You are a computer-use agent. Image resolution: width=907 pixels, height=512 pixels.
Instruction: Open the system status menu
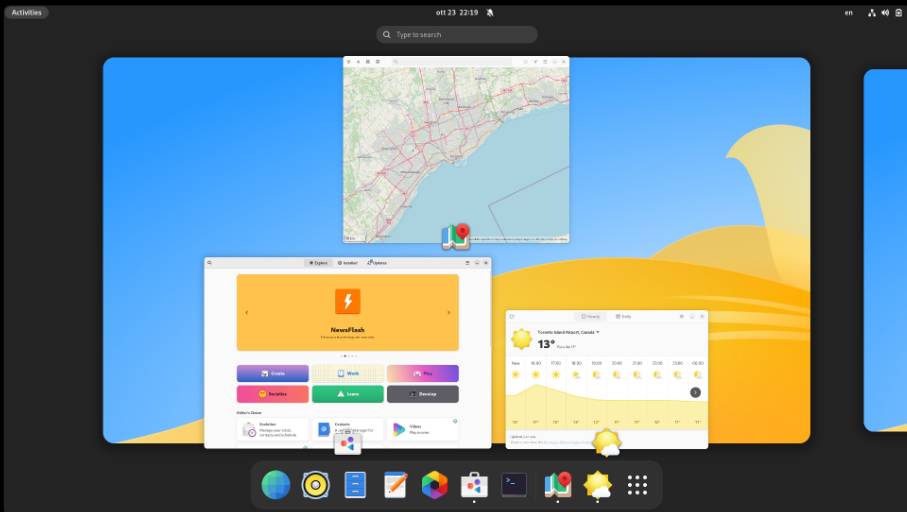(884, 12)
